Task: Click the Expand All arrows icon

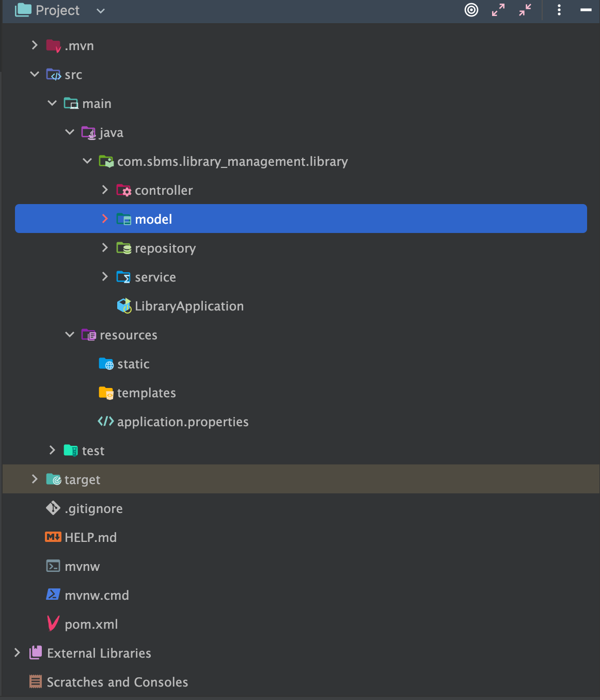Action: coord(498,10)
